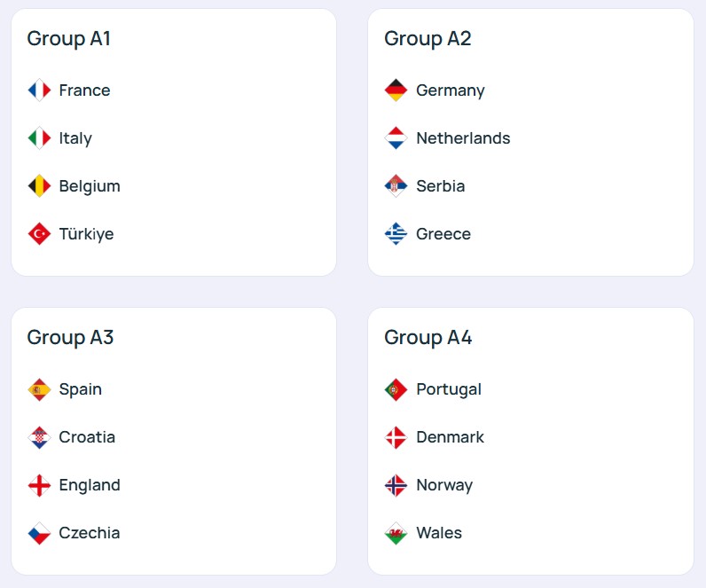Click the Spain flag icon
Screen dimensions: 706x588
(x=39, y=389)
